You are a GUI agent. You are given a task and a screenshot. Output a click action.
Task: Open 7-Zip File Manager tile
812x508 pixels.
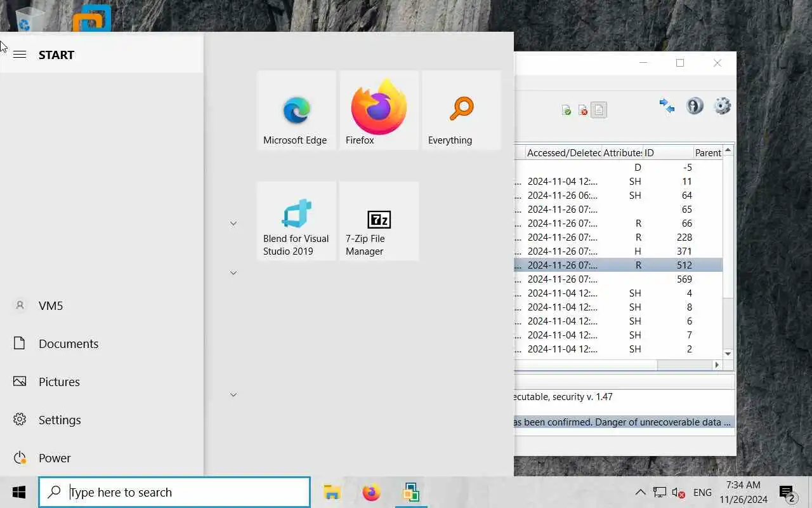[379, 221]
